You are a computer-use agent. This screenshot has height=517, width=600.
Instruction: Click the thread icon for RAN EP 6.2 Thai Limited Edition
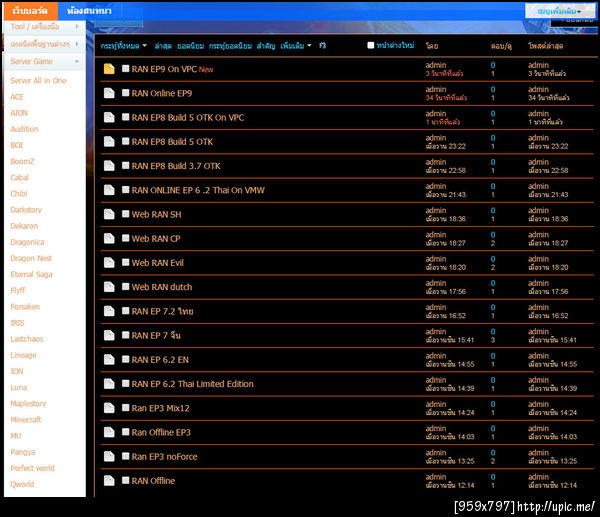109,383
